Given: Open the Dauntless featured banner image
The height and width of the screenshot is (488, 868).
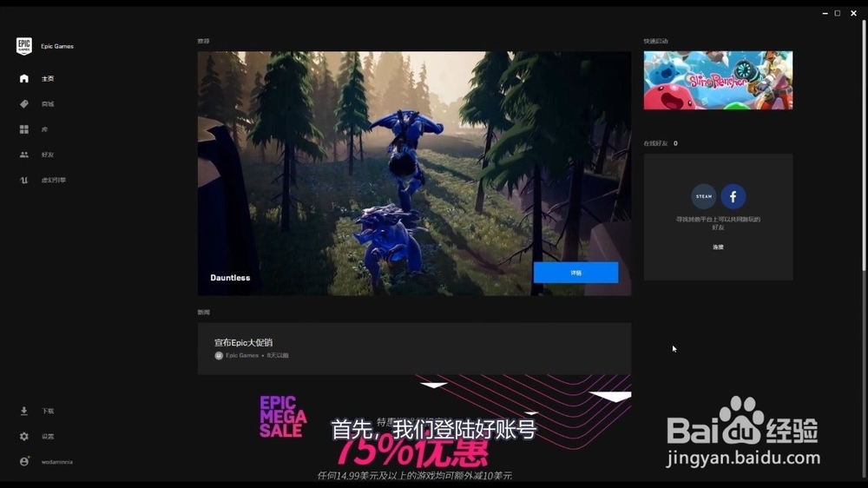Looking at the screenshot, I should [414, 174].
